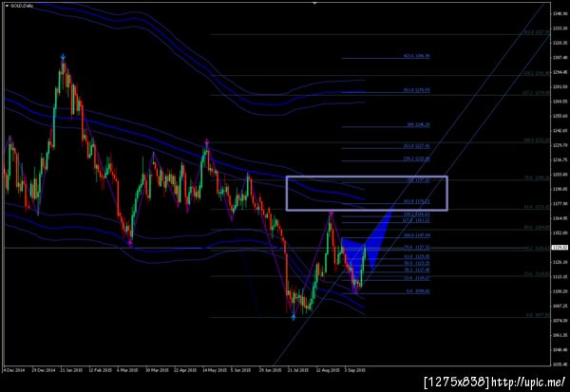
Task: Click the 1307.40 price axis value
Action: [560, 57]
